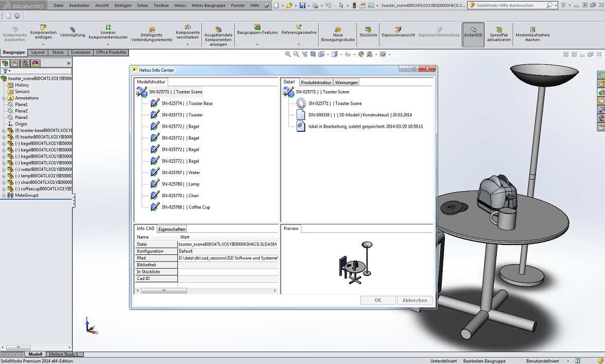Click Abbrechen button
The height and width of the screenshot is (364, 605).
click(415, 300)
